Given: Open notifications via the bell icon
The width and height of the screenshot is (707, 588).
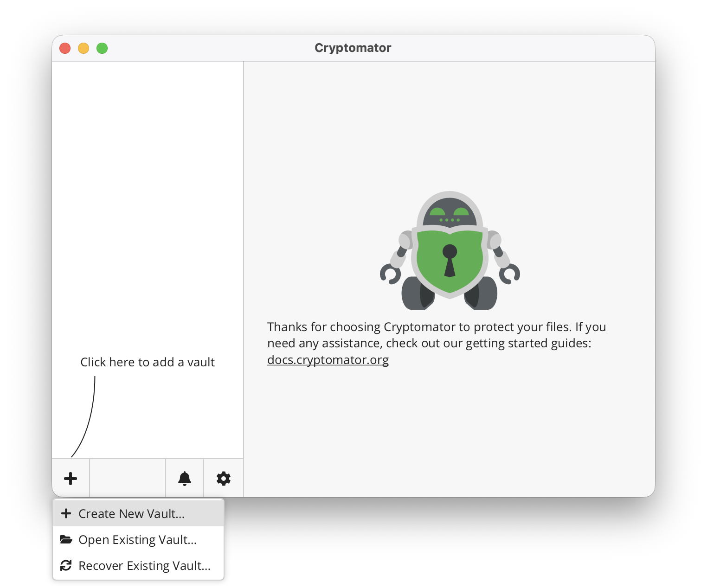Looking at the screenshot, I should pos(185,478).
